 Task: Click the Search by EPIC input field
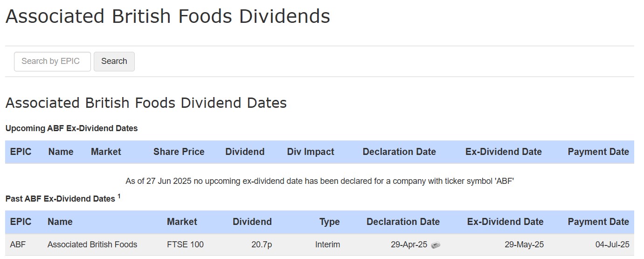coord(52,61)
